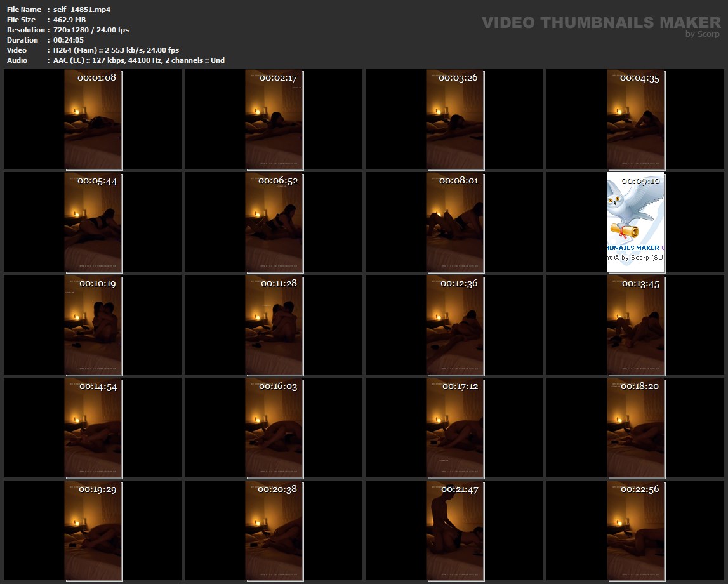Click the Duration value 00:24:05

68,40
